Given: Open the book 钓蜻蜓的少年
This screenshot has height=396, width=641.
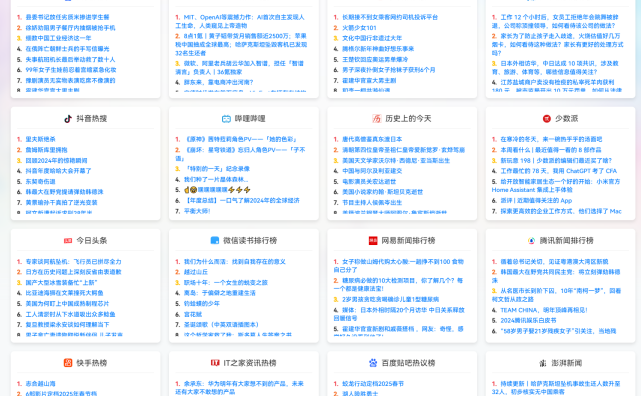Looking at the screenshot, I should pos(202,304).
